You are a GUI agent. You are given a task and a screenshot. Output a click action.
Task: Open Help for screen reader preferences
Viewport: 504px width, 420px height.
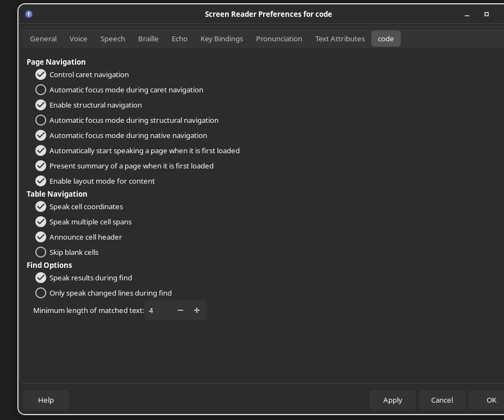46,400
